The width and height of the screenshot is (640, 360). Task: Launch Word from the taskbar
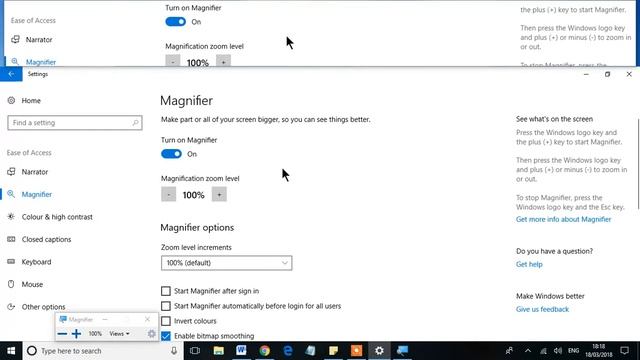point(241,351)
